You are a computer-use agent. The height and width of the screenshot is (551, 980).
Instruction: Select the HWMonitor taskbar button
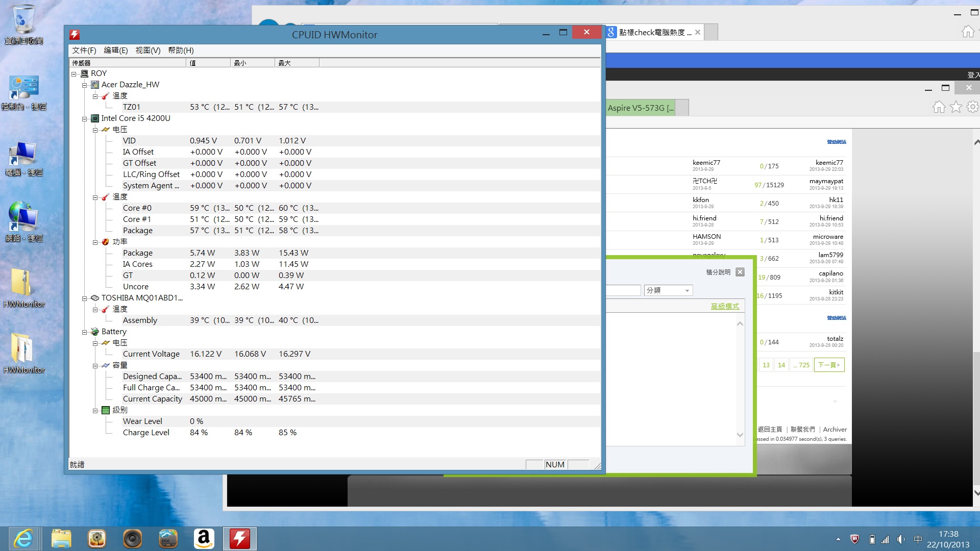pos(239,539)
